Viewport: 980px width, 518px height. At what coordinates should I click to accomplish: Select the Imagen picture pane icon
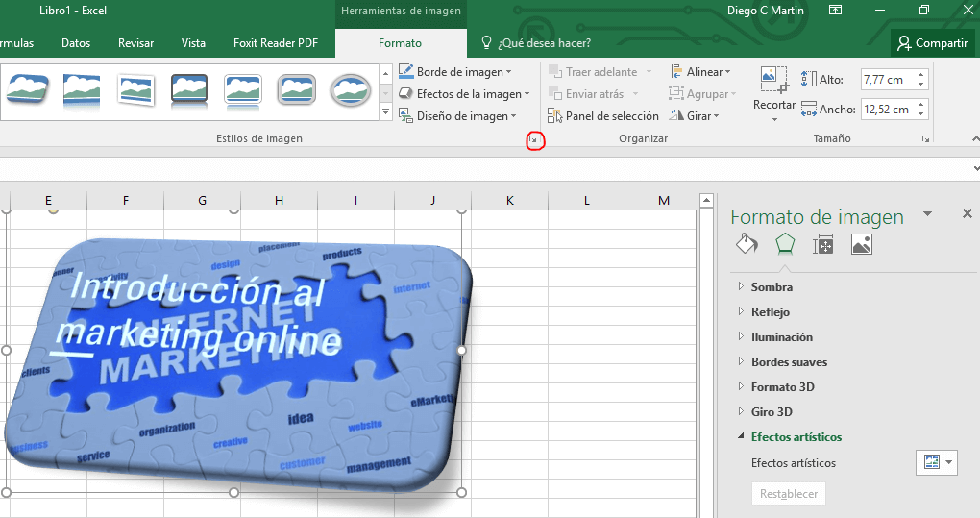(x=861, y=244)
